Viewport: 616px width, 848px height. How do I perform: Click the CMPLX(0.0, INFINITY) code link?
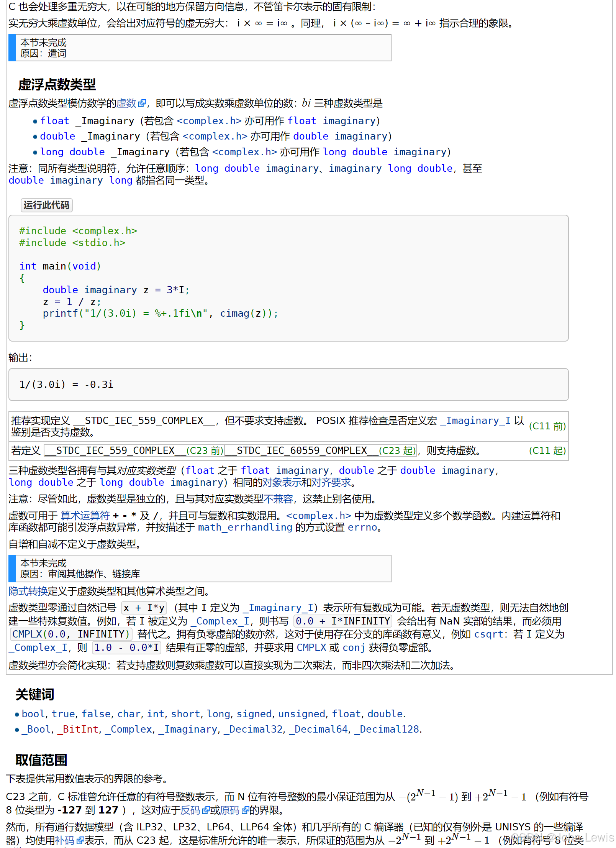71,634
